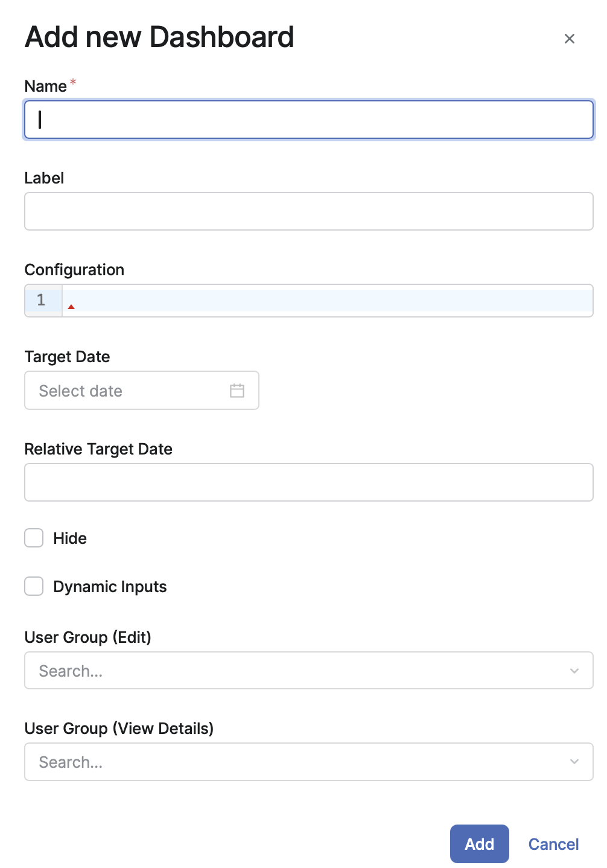Viewport: 607px width, 868px height.
Task: Place cursor in Configuration code editor
Action: (326, 301)
